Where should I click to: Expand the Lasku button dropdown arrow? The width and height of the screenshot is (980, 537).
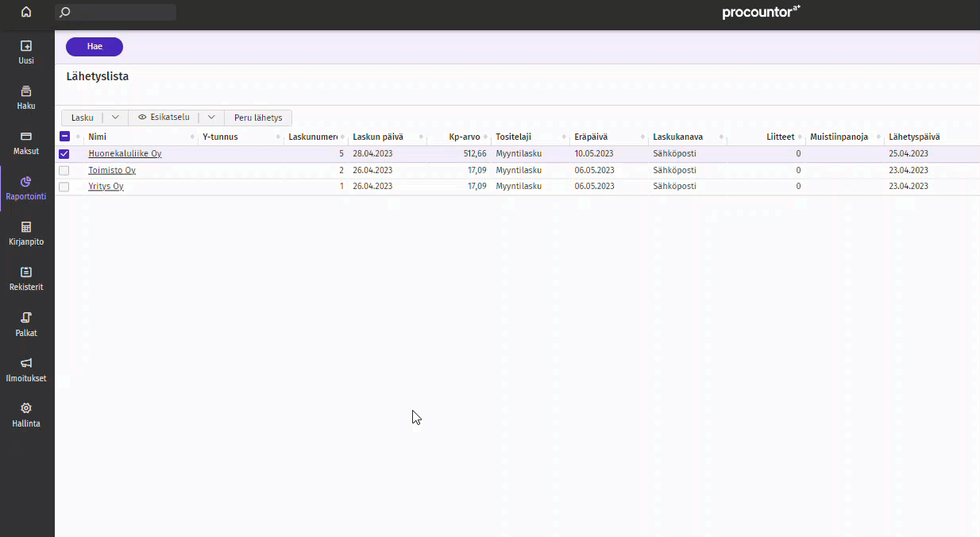click(115, 118)
